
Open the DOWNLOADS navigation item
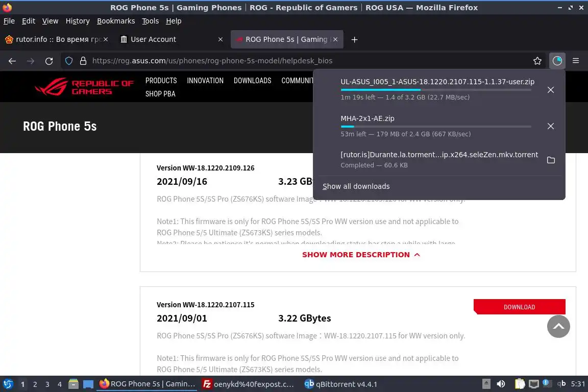252,81
